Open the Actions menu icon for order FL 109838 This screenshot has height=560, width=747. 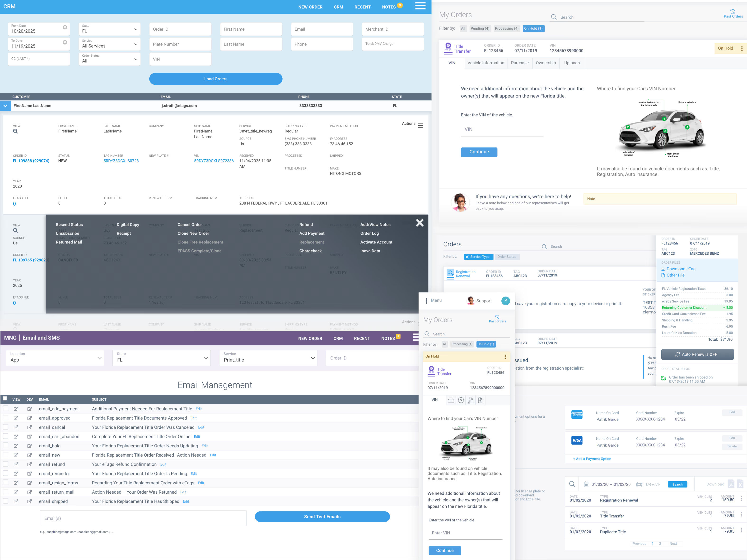coord(420,125)
